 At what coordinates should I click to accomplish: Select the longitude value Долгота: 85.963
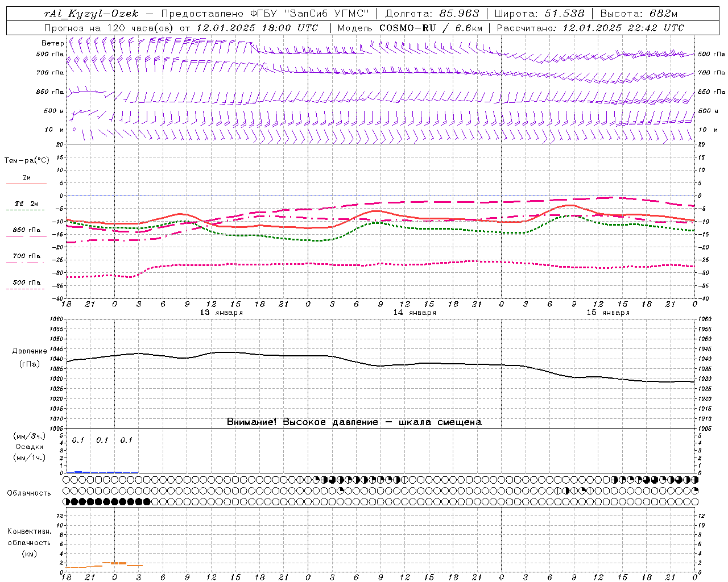(432, 14)
